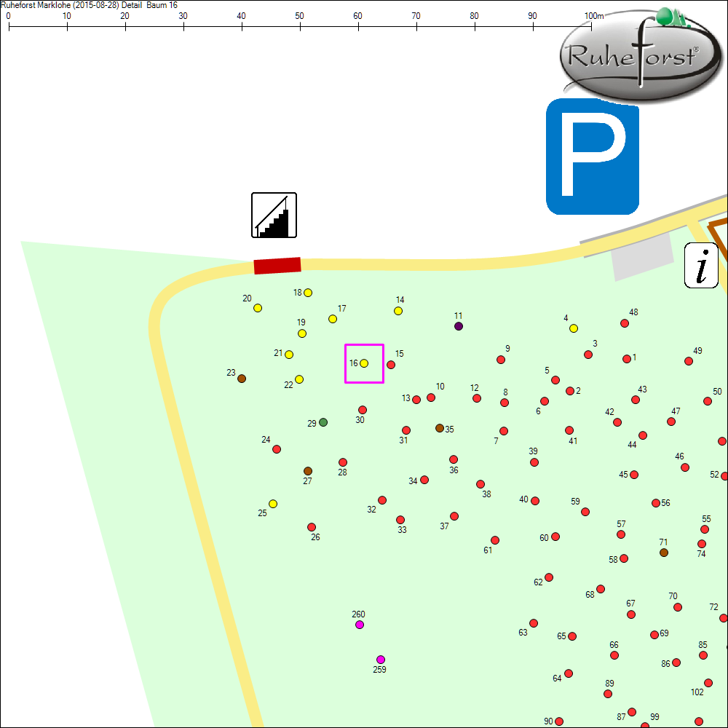Select red tree marker 57

(x=621, y=534)
